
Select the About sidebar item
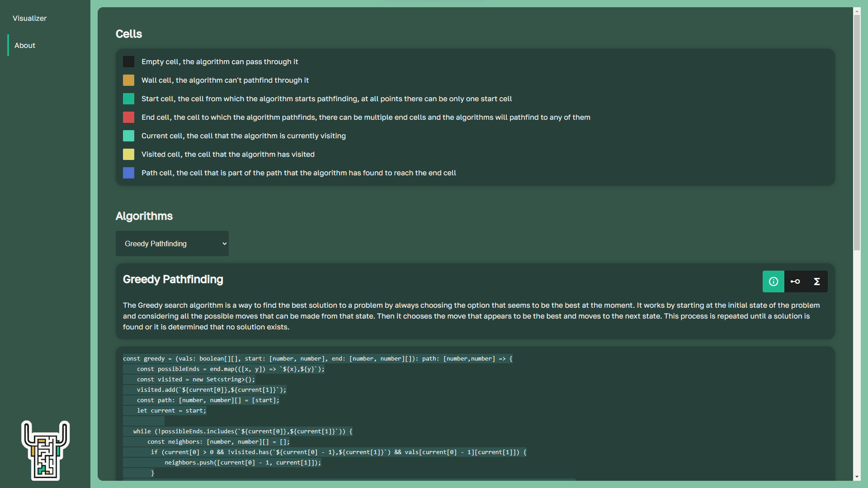(x=25, y=45)
